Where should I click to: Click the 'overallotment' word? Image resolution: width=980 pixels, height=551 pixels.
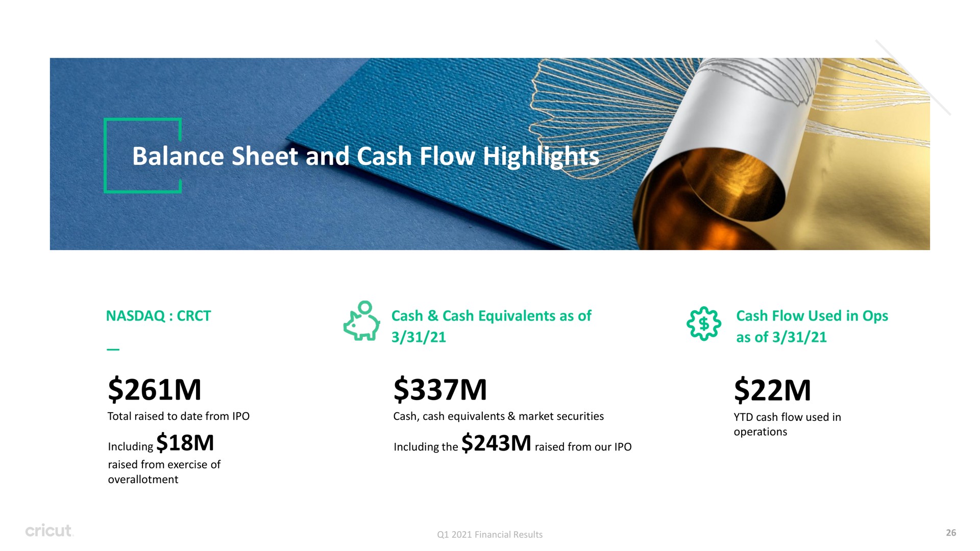tap(143, 480)
